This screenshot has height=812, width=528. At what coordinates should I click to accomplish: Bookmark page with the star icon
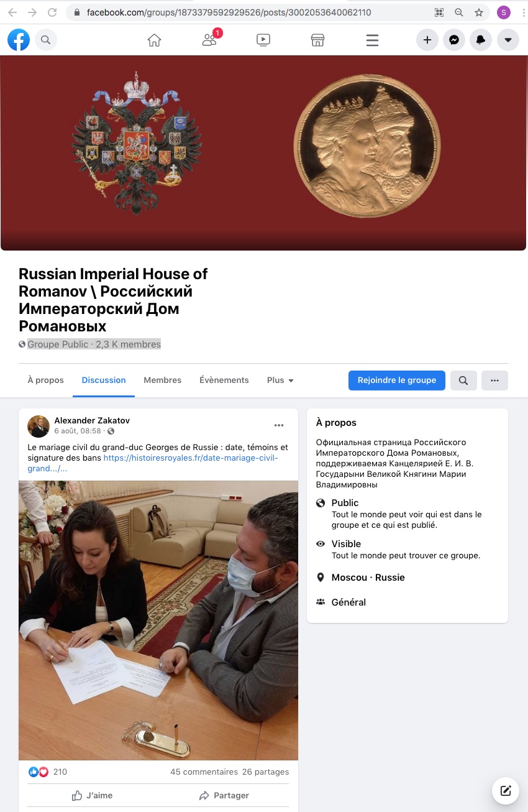pyautogui.click(x=479, y=12)
